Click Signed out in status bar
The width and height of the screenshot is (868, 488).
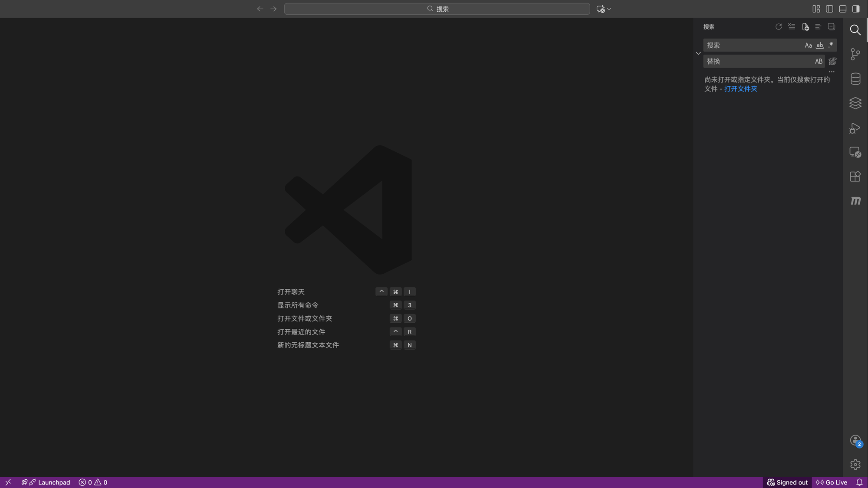pyautogui.click(x=787, y=482)
